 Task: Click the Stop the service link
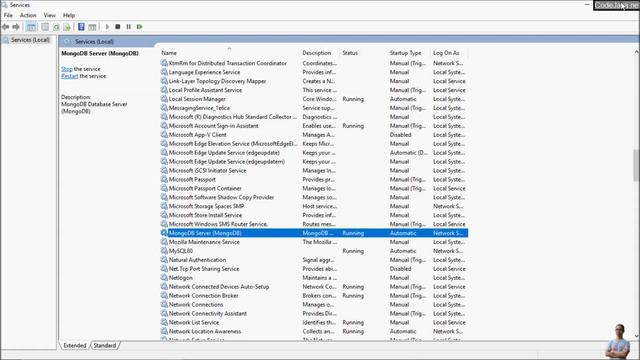67,69
